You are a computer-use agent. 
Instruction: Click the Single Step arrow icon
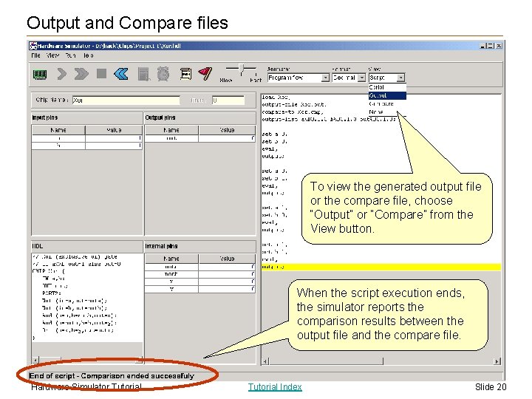[61, 74]
